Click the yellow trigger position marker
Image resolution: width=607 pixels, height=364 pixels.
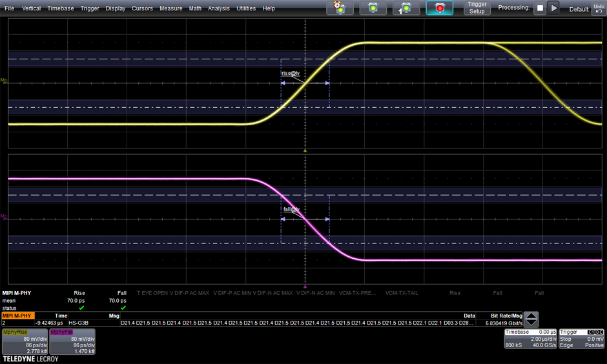click(305, 151)
